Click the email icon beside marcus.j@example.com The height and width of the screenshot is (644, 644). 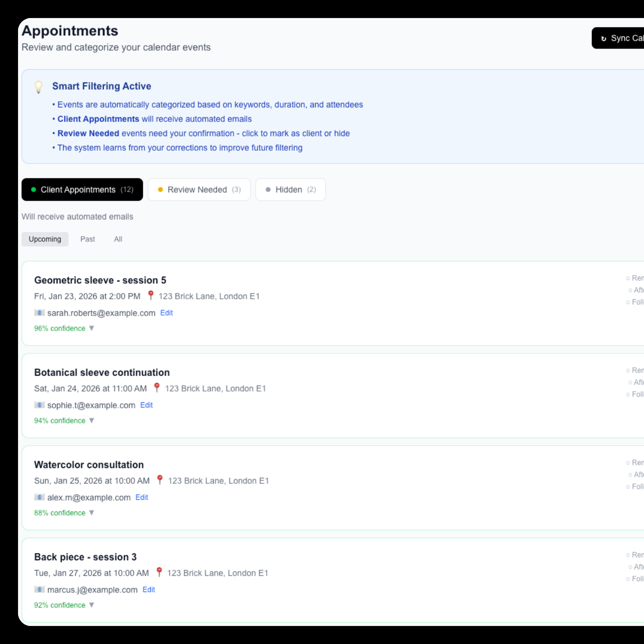tap(39, 590)
